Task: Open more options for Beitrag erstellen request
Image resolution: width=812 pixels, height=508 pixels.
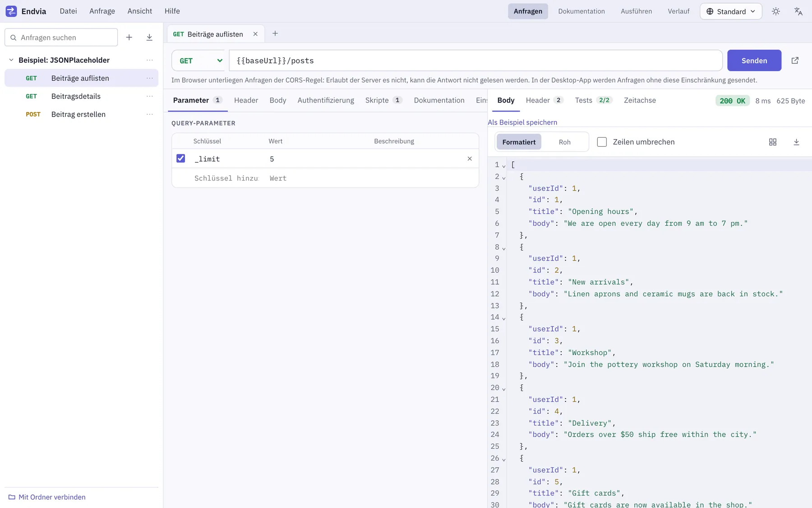Action: tap(150, 114)
